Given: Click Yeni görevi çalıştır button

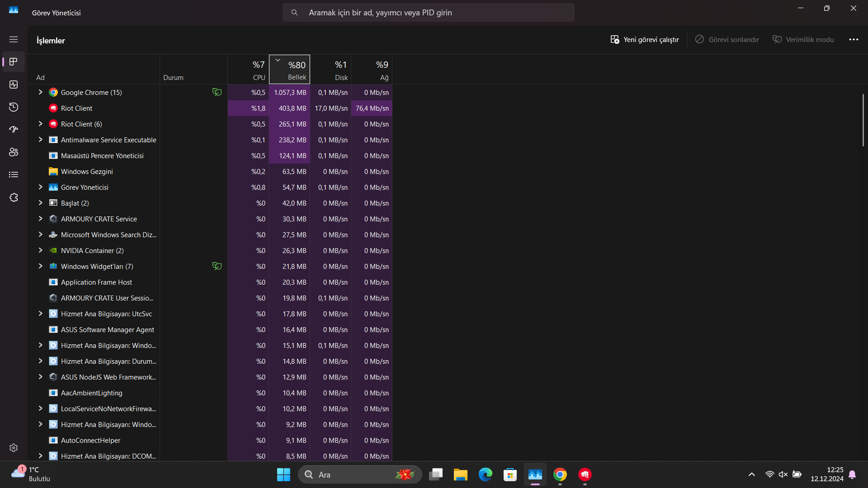Looking at the screenshot, I should 645,40.
